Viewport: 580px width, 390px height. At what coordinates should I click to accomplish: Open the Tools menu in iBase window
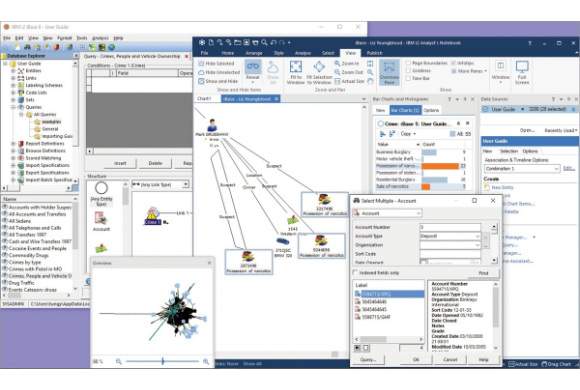click(x=82, y=38)
